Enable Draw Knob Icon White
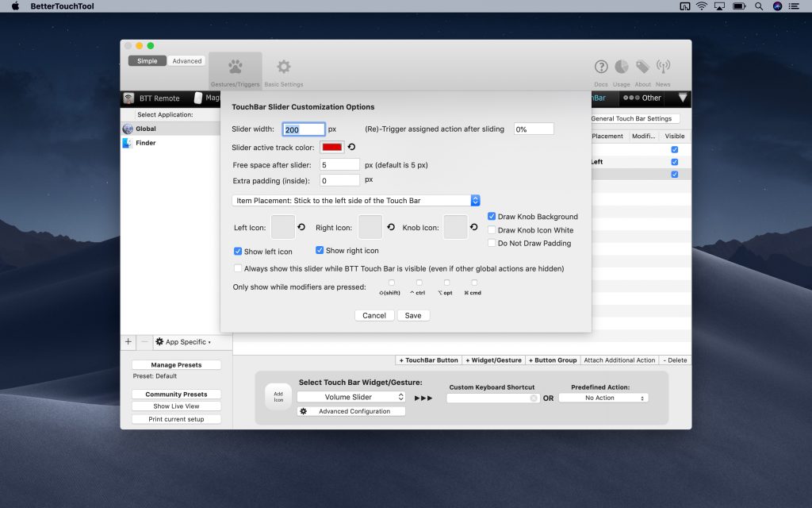Image resolution: width=812 pixels, height=508 pixels. (x=492, y=229)
